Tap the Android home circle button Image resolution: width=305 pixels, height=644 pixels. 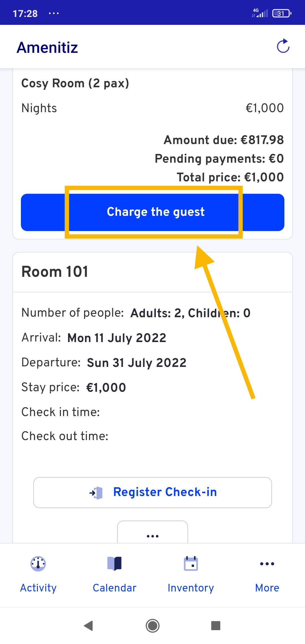point(152,626)
